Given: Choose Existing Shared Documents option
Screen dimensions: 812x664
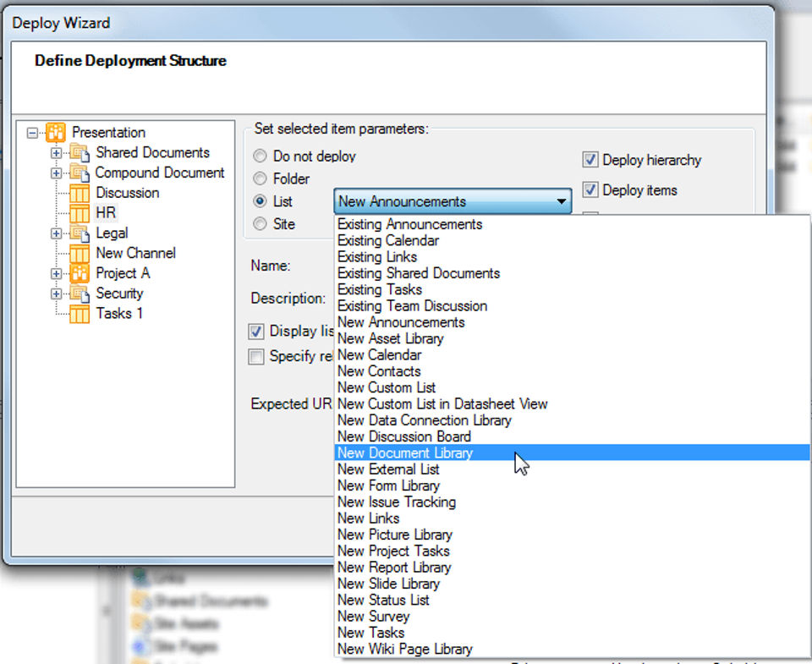Looking at the screenshot, I should point(573,273).
